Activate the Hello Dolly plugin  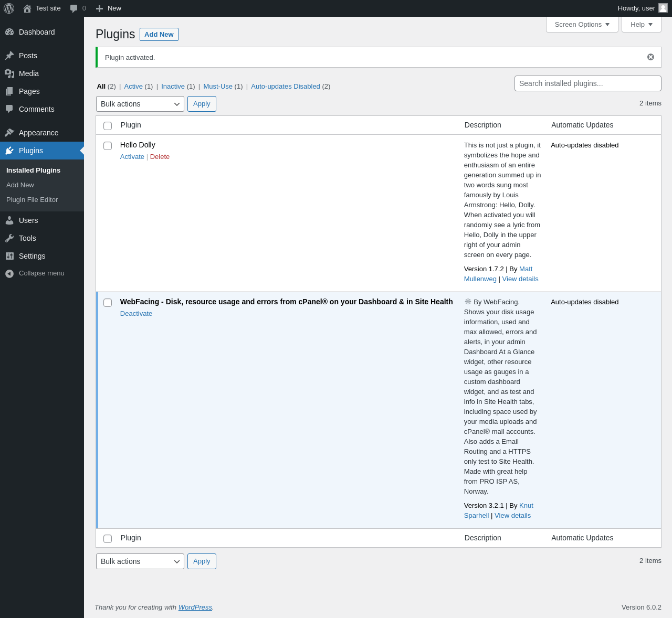[132, 157]
